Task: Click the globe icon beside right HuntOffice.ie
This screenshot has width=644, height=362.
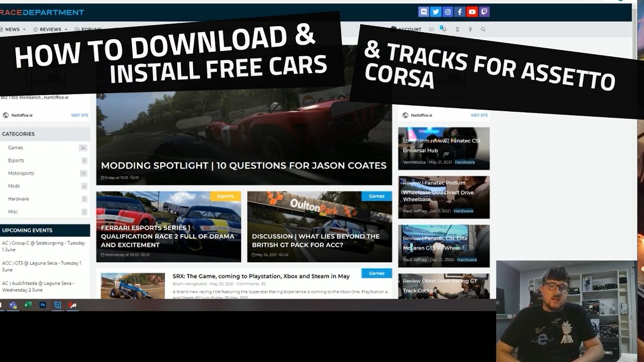Action: click(x=406, y=115)
